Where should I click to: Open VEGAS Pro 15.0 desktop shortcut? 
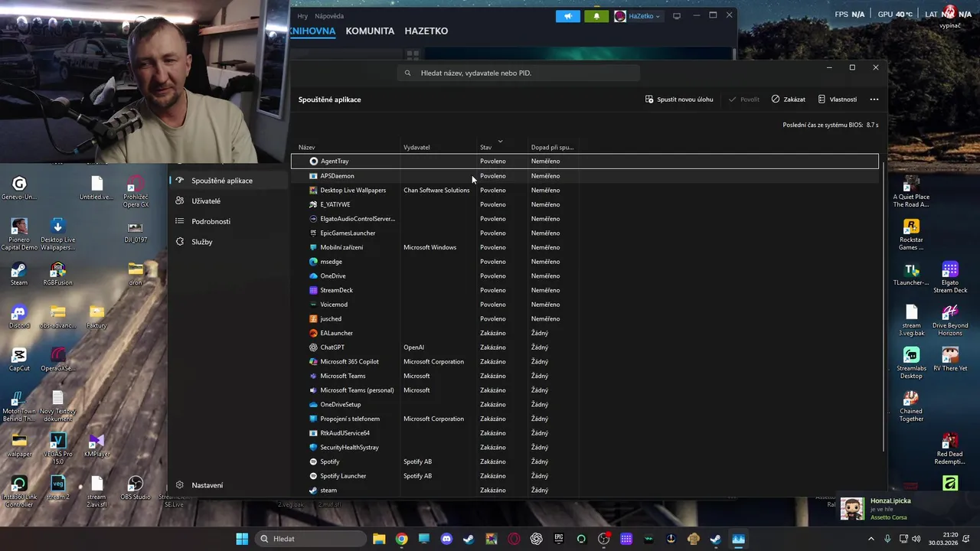[x=58, y=449]
